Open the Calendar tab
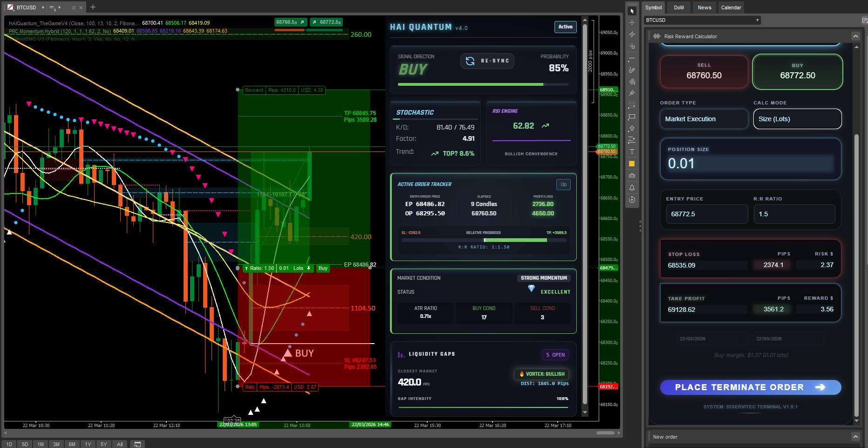This screenshot has height=448, width=868. [731, 7]
